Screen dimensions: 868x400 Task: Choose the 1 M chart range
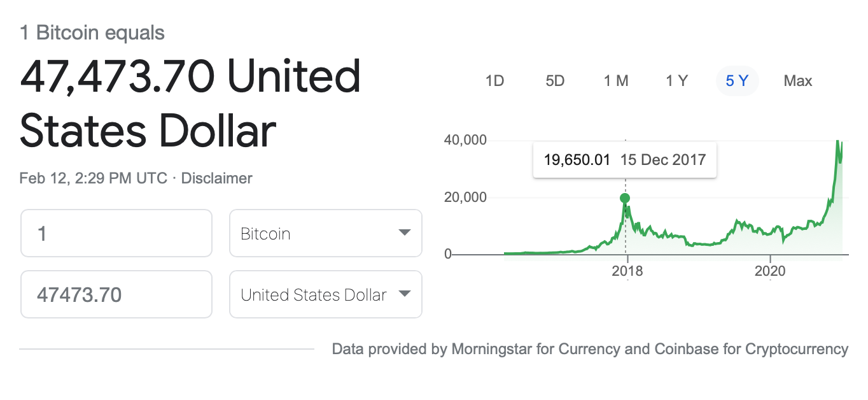[616, 81]
